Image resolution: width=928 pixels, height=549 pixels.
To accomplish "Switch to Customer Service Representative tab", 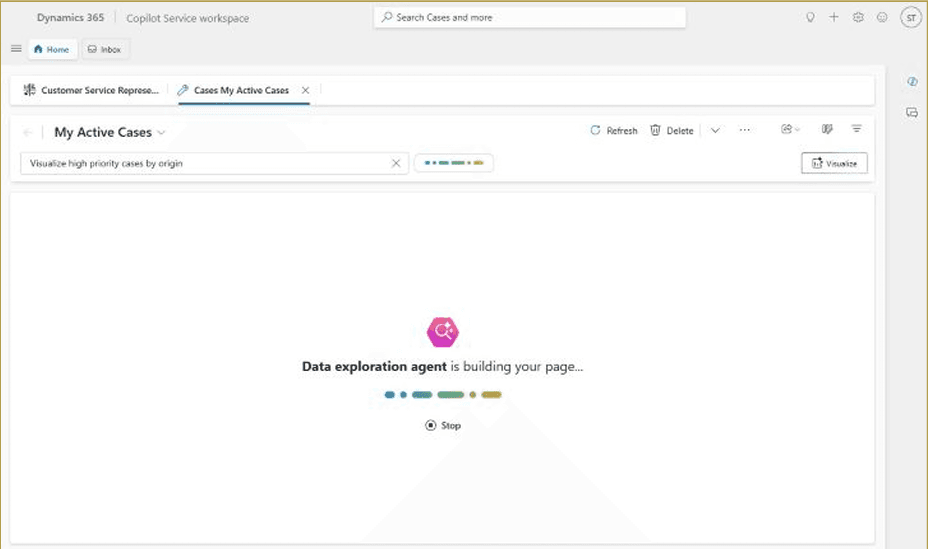I will pyautogui.click(x=91, y=90).
